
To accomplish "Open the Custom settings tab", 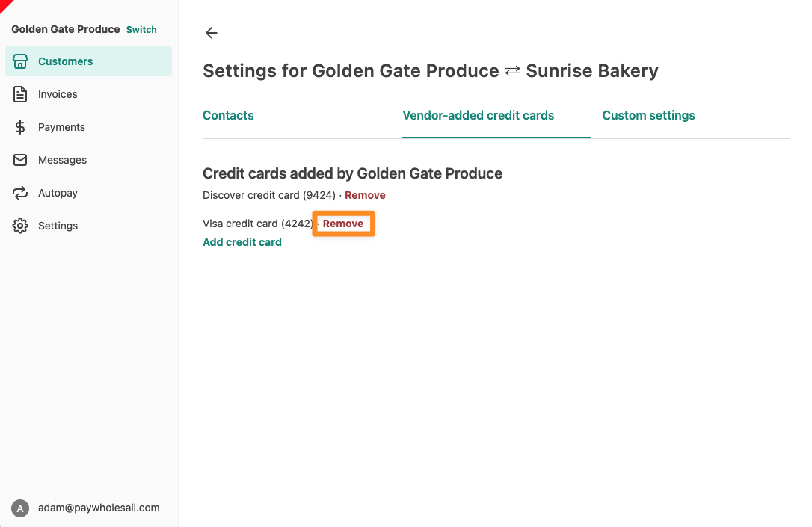I will click(x=648, y=115).
